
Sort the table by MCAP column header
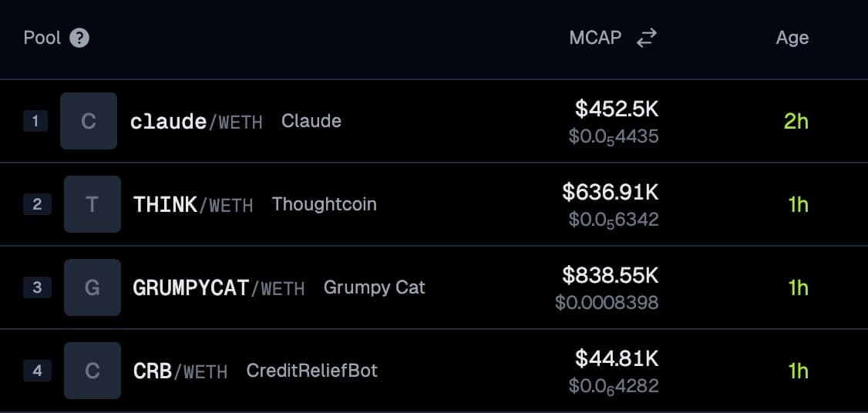595,38
